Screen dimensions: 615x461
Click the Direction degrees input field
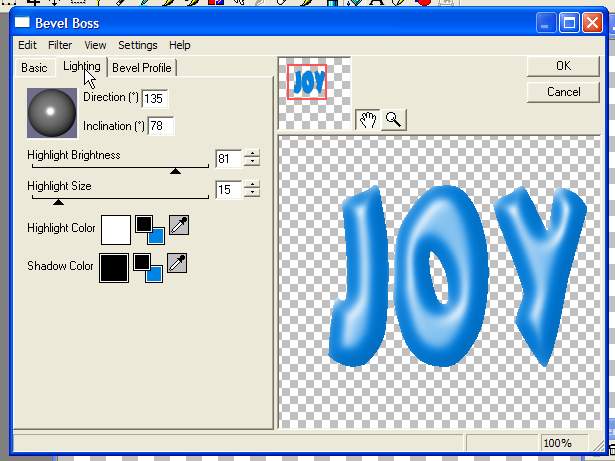tap(155, 98)
